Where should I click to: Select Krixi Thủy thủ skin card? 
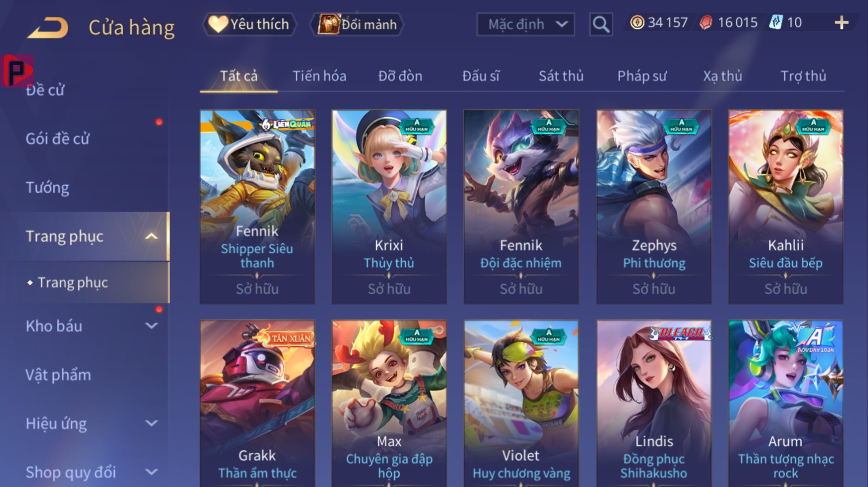click(389, 207)
